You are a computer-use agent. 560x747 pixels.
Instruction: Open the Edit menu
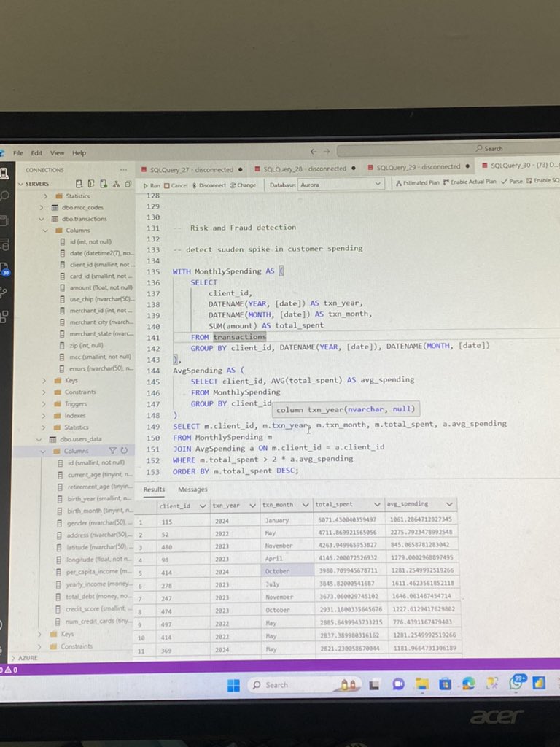(36, 153)
